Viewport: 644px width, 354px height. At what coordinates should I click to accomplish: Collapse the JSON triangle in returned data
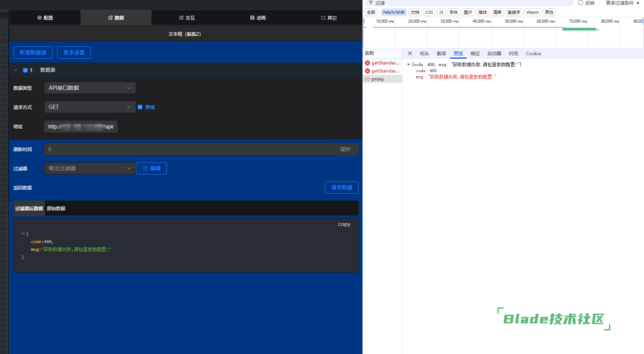coord(23,234)
